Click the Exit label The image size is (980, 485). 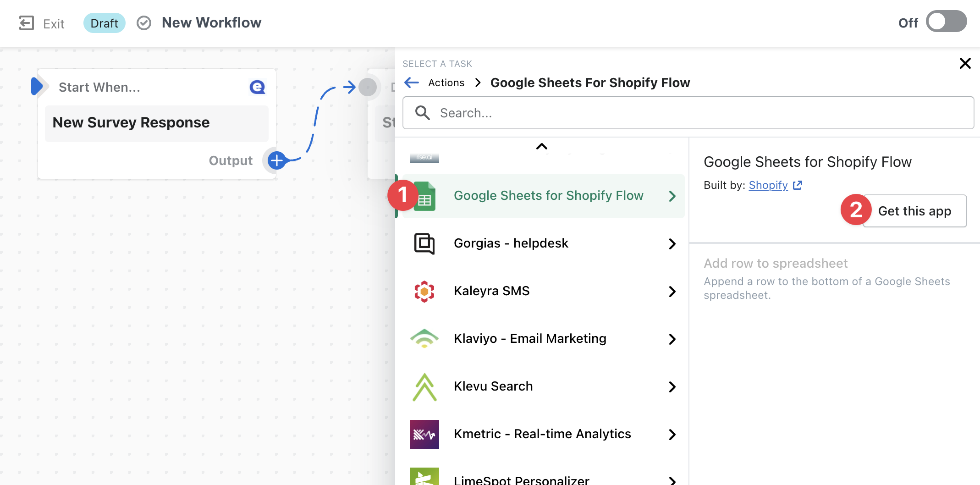(54, 24)
